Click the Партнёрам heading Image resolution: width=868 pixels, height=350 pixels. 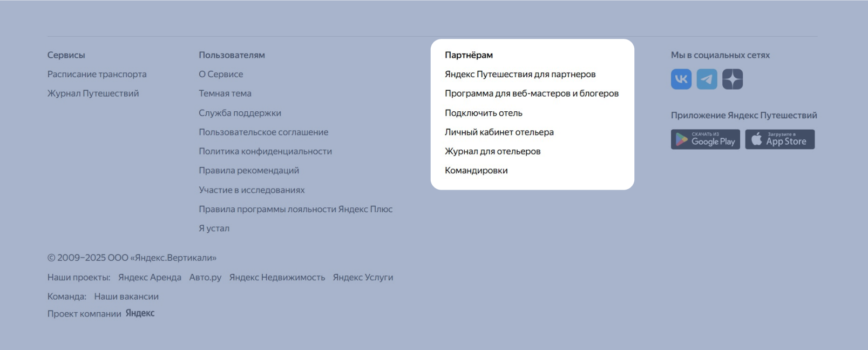coord(469,55)
